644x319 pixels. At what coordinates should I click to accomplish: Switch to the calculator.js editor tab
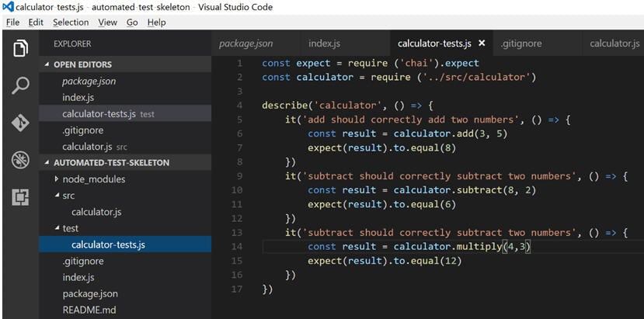click(614, 43)
